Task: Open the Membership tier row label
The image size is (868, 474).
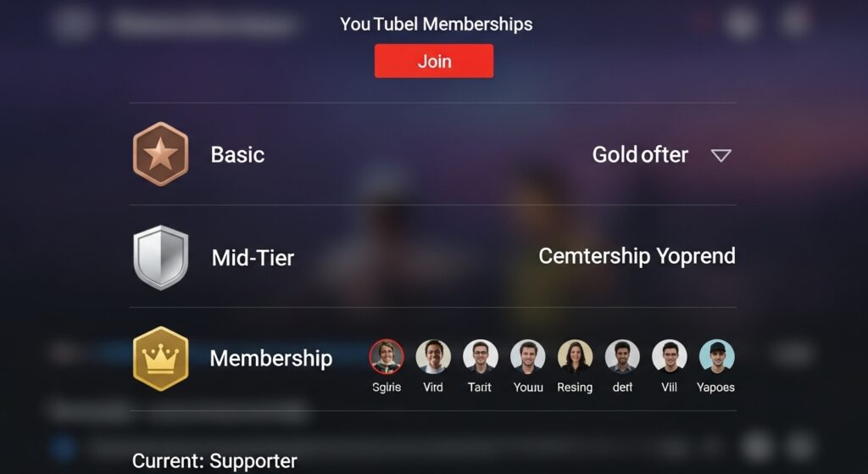Action: pyautogui.click(x=270, y=359)
